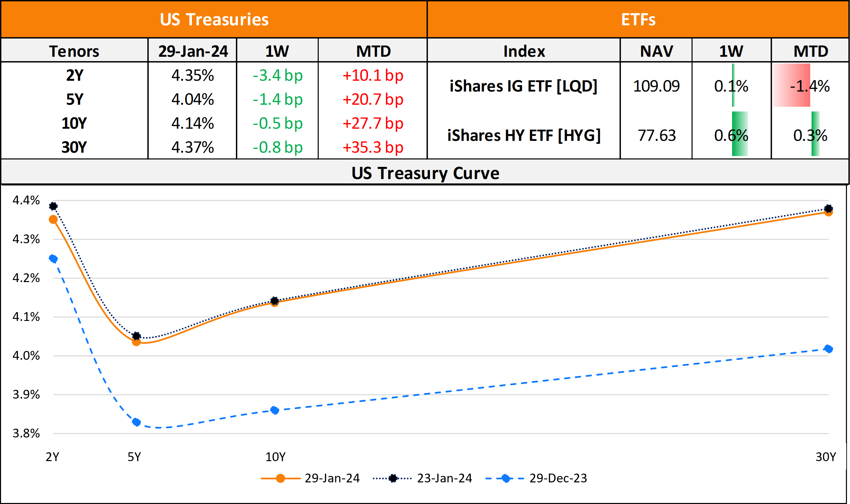Image resolution: width=850 pixels, height=504 pixels.
Task: Click the 4.4% label on the y-axis
Action: coord(26,200)
